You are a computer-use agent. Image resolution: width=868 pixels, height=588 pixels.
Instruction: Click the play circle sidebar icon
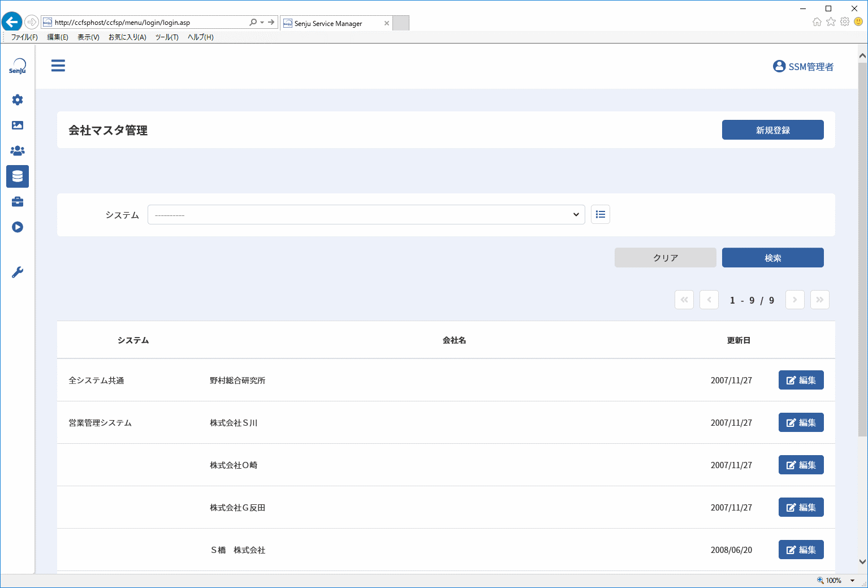coord(18,227)
